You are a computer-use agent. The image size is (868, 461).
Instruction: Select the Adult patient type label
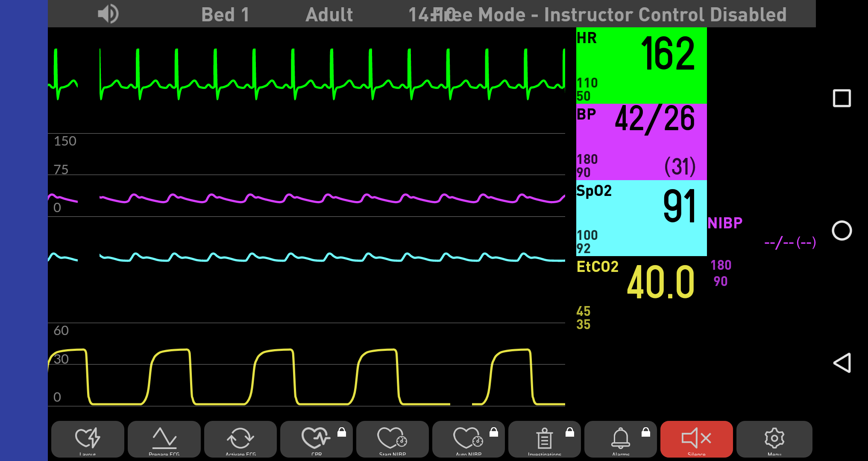coord(329,15)
